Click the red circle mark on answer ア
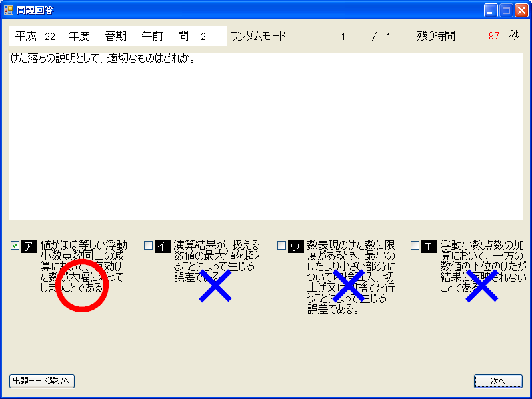This screenshot has width=532, height=399. coord(81,287)
